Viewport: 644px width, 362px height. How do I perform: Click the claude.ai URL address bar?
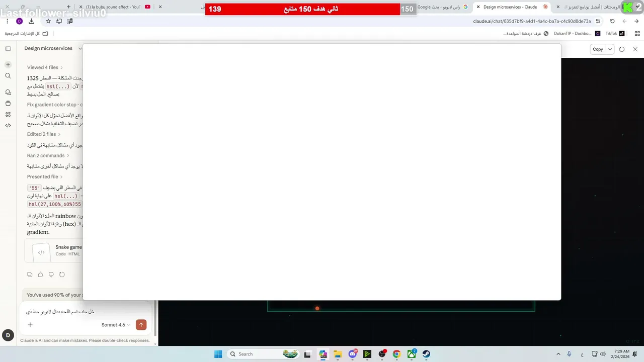[531, 21]
